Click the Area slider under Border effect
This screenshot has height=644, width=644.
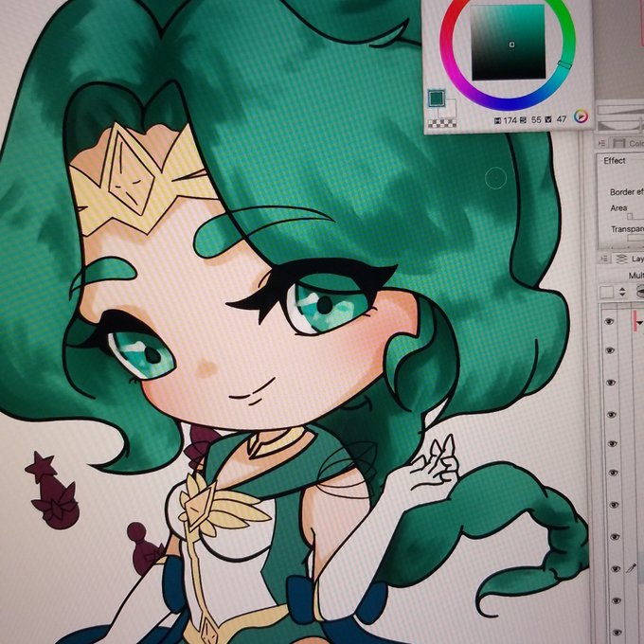pos(635,217)
